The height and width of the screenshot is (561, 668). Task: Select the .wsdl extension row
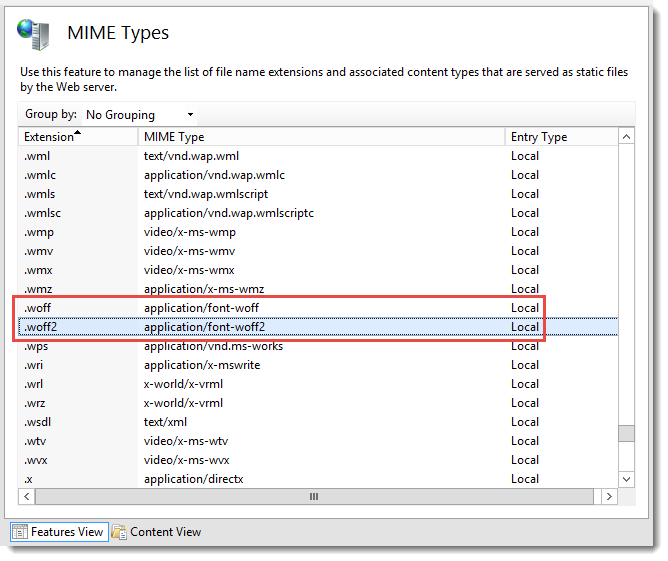318,422
